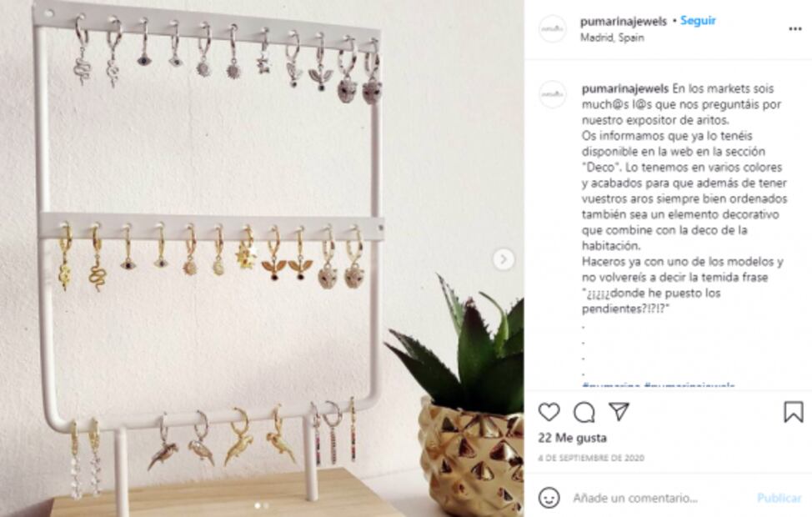Open emoji picker smiley icon

pos(549,498)
